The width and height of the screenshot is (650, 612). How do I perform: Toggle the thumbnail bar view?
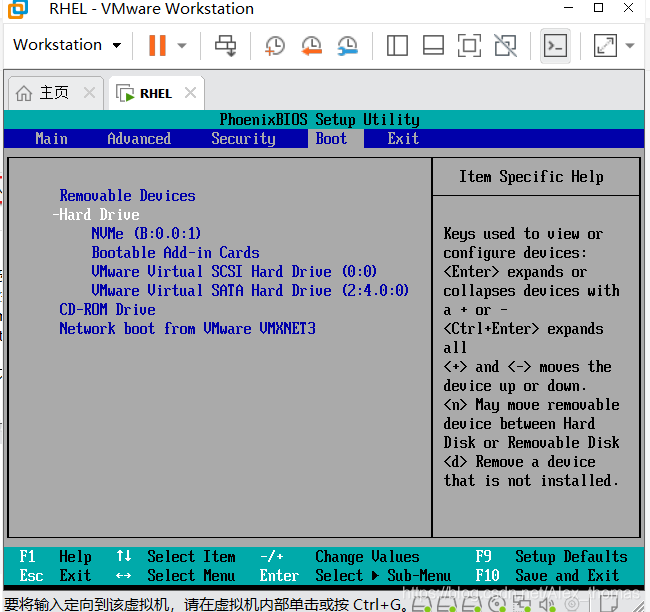[x=433, y=45]
